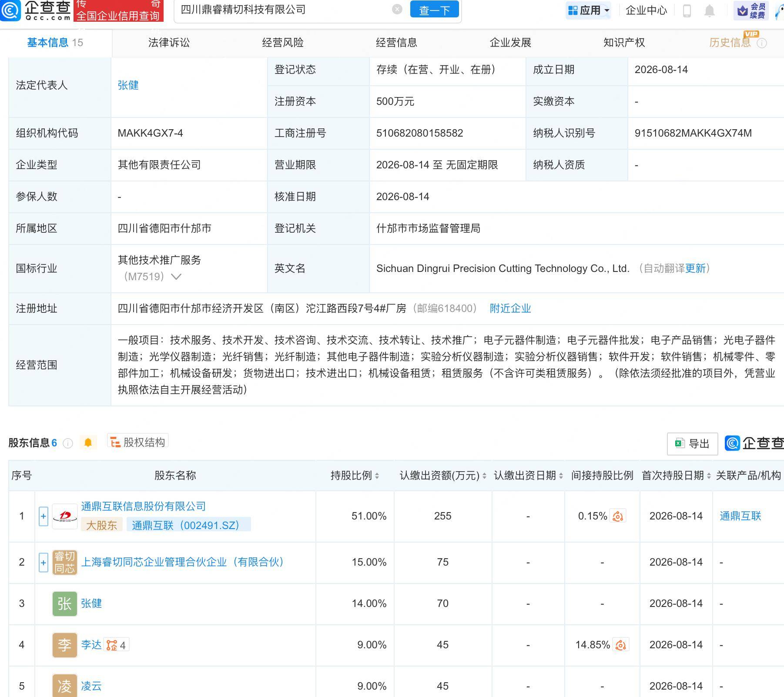Click the 张 avatar in shareholder row 3
This screenshot has height=697, width=784.
point(65,603)
